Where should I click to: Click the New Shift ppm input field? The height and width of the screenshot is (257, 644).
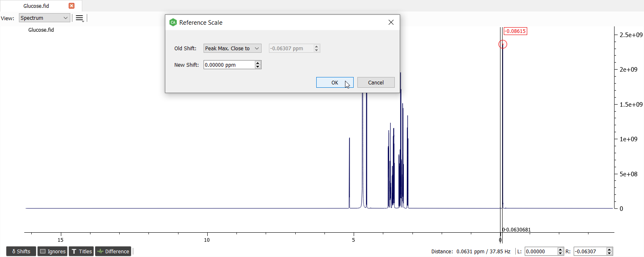click(229, 65)
